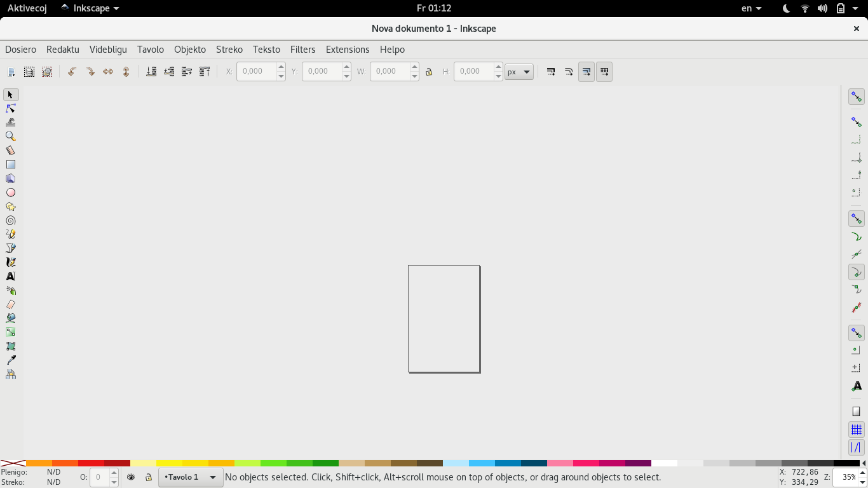Toggle scale stroke width button
The width and height of the screenshot is (868, 488).
point(551,72)
